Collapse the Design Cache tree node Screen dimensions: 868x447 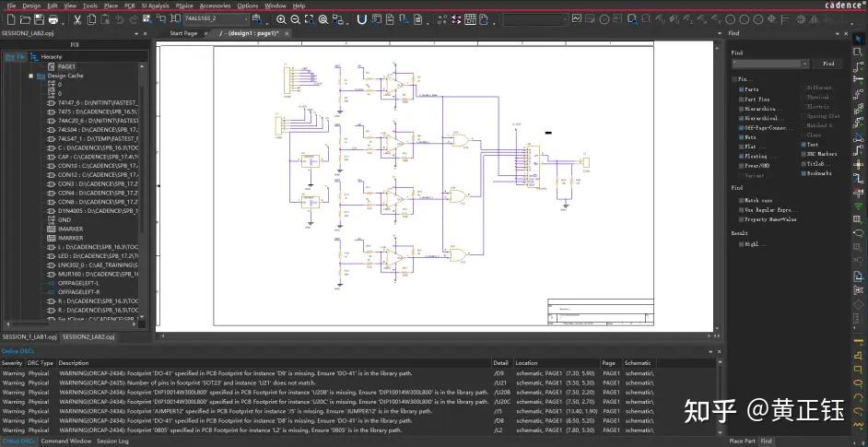coord(31,76)
